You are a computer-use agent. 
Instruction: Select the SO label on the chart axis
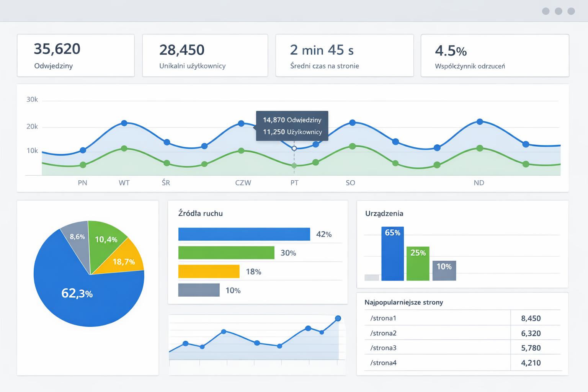tap(350, 183)
